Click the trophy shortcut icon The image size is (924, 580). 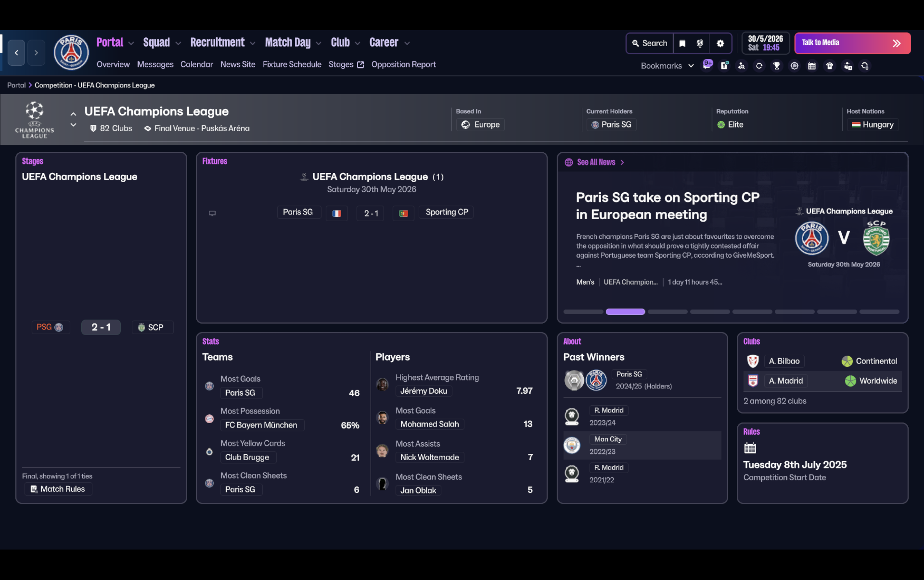(x=777, y=66)
